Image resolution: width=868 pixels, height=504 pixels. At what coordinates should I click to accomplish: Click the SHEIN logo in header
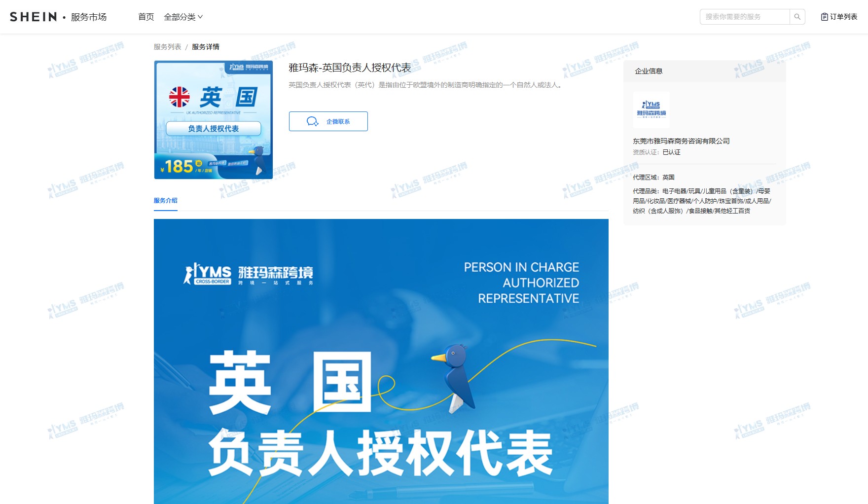pyautogui.click(x=34, y=17)
